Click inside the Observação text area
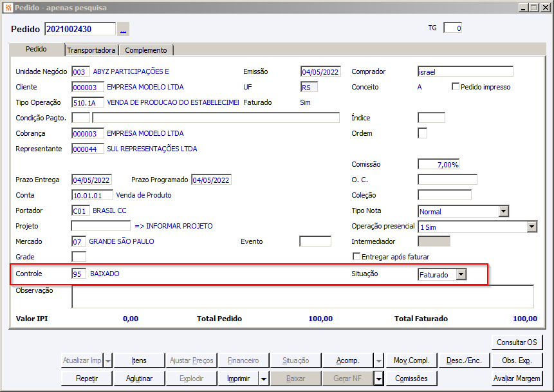554x392 pixels. (302, 296)
